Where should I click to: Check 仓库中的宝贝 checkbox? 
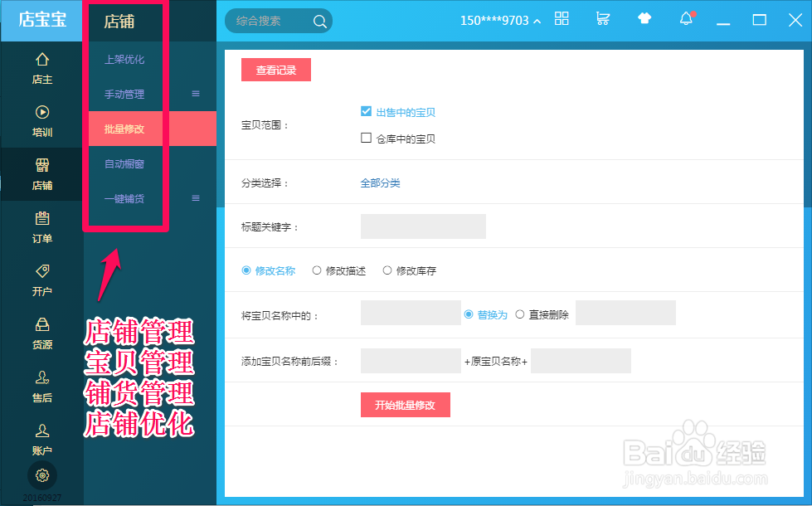[x=366, y=138]
